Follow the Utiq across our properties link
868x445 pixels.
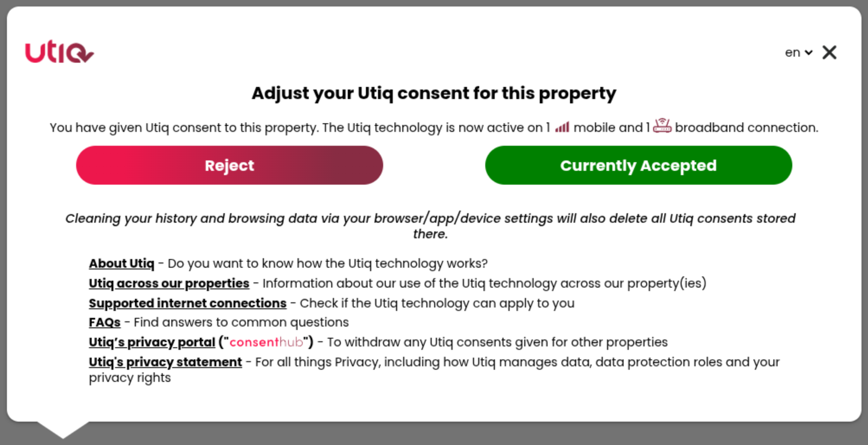click(x=169, y=283)
